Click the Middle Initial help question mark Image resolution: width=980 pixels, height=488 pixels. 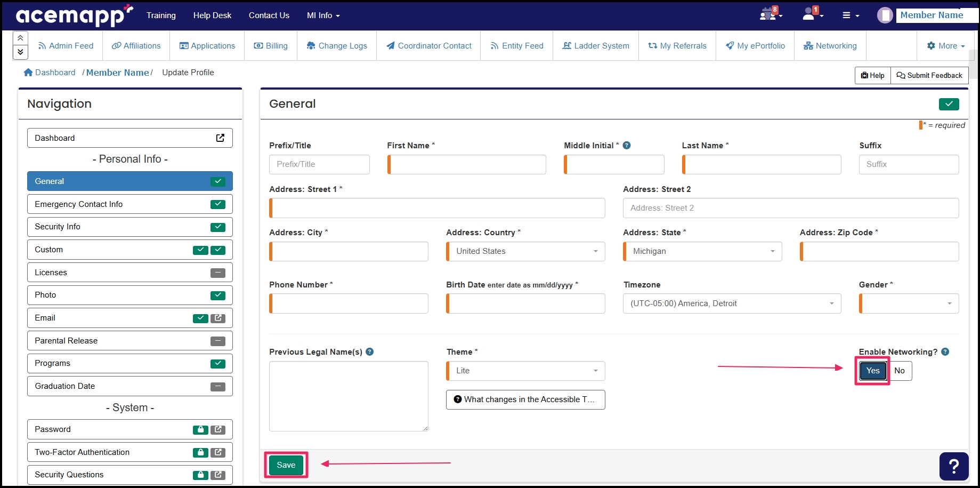[627, 145]
